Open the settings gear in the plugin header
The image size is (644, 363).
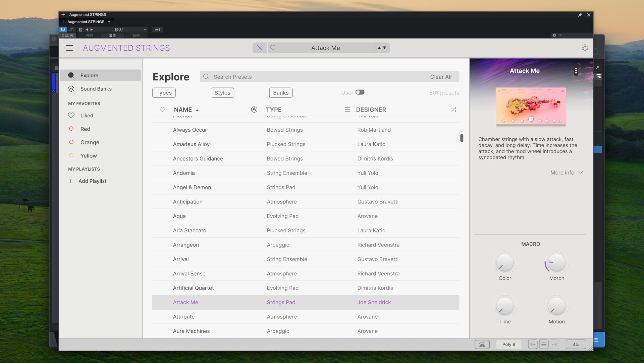(x=585, y=48)
